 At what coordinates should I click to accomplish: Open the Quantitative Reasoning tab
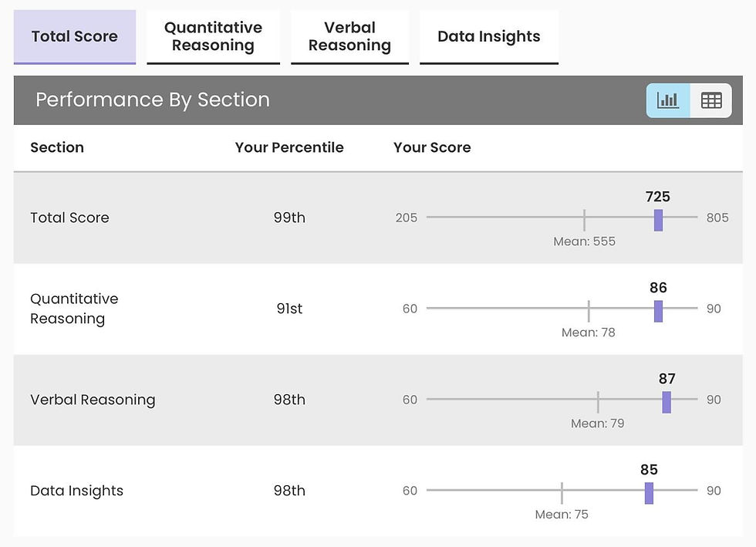pos(213,36)
